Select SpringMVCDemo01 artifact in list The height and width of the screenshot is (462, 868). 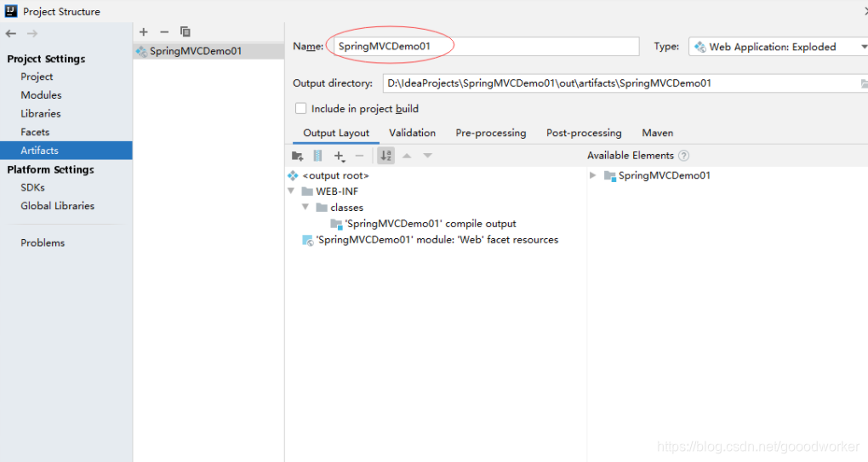(x=208, y=51)
